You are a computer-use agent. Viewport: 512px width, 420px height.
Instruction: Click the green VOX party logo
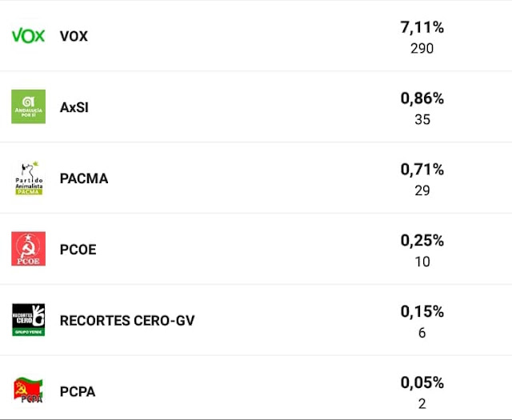(x=29, y=35)
